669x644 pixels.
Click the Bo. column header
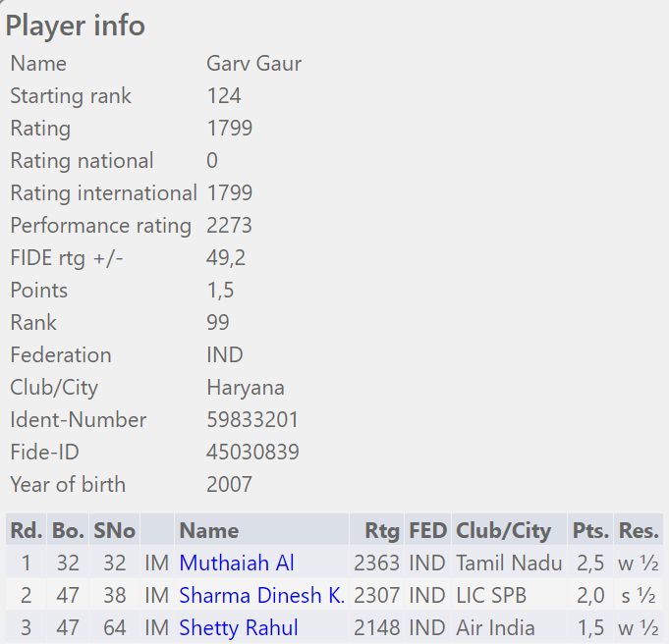point(68,531)
